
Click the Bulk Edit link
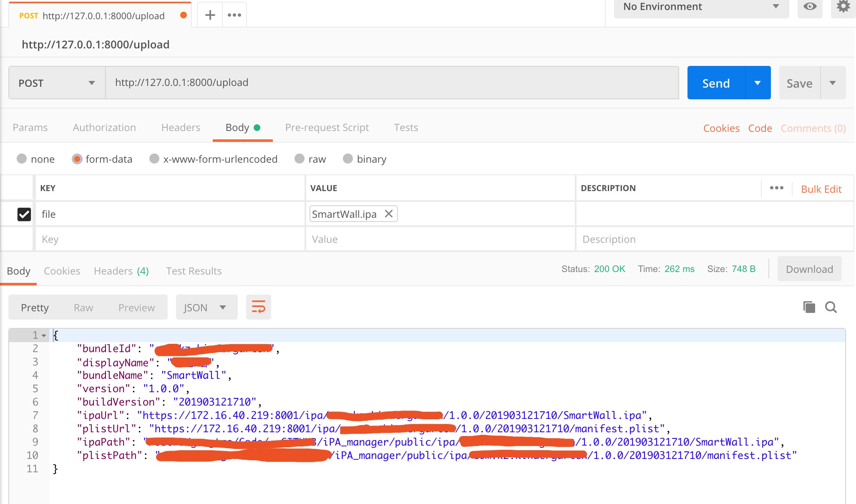(x=821, y=189)
